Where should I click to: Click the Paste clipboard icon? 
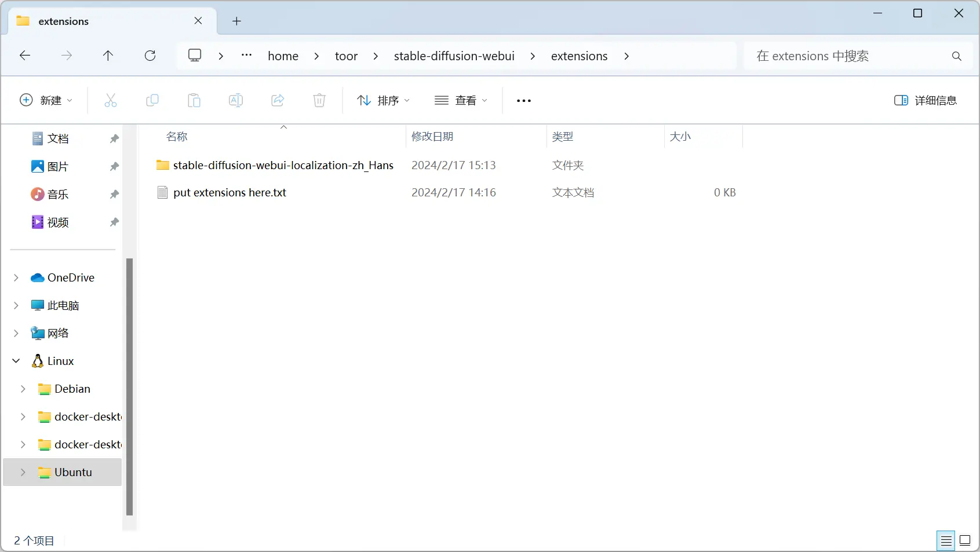click(x=194, y=100)
